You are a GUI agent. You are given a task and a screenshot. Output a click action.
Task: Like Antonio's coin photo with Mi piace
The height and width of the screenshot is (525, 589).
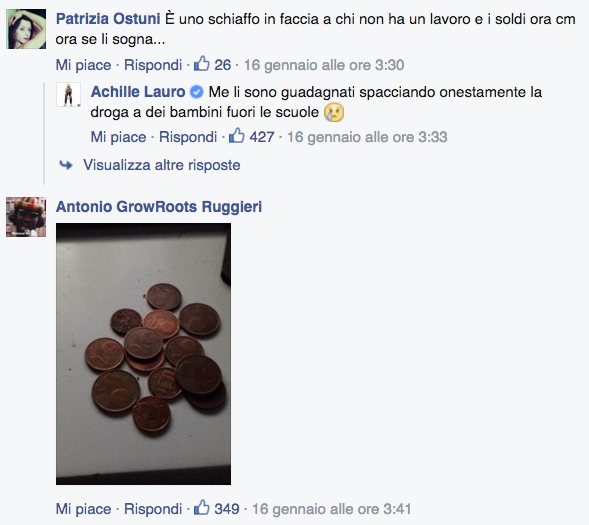pyautogui.click(x=83, y=509)
